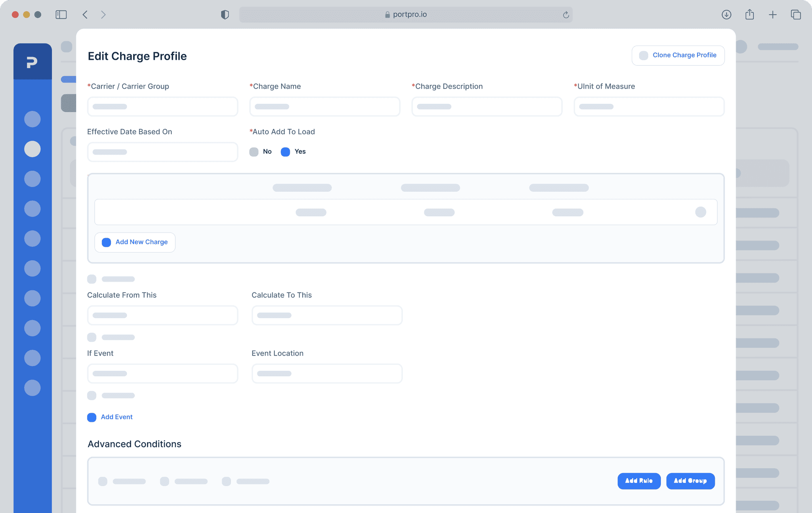
Task: Click the page reload icon
Action: click(x=566, y=15)
